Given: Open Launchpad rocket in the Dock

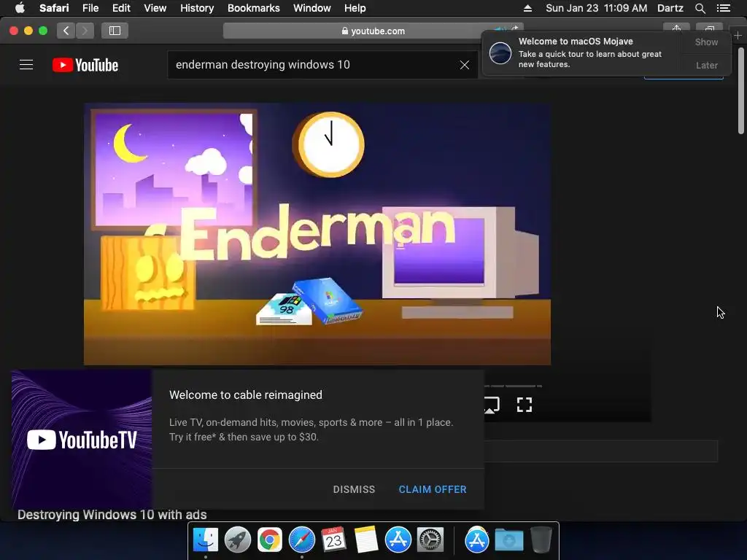Looking at the screenshot, I should pos(238,540).
